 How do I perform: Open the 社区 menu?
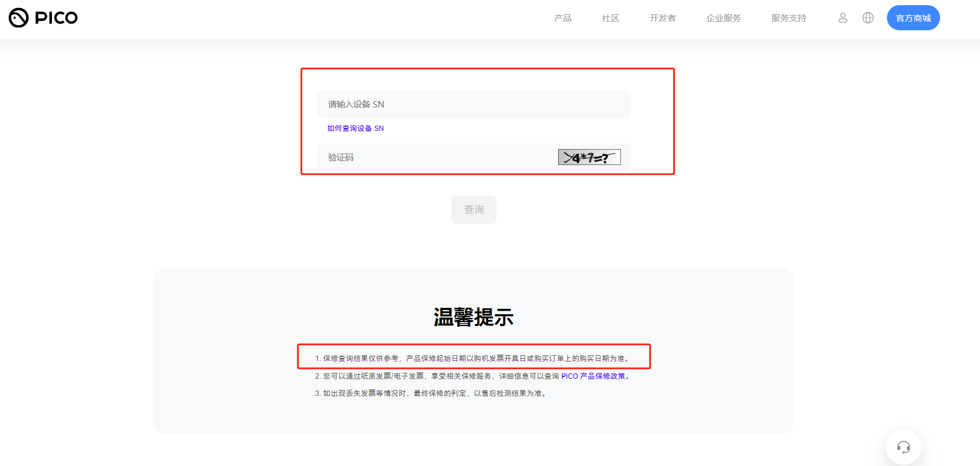610,18
